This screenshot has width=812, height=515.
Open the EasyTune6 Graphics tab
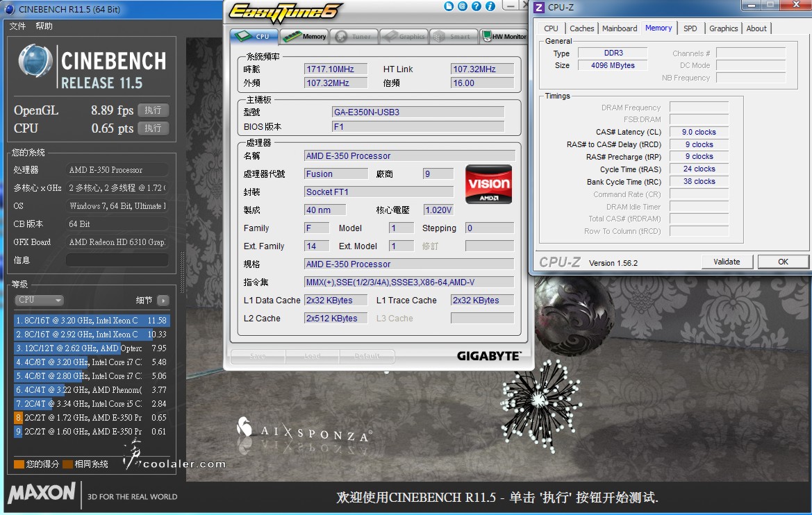404,36
